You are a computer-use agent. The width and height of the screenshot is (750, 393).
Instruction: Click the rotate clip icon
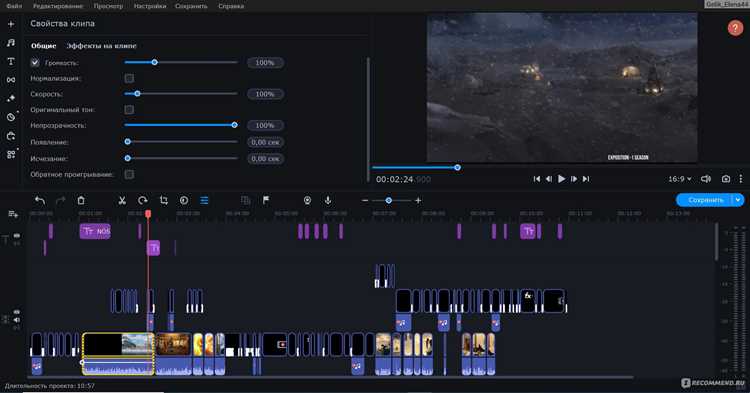[143, 200]
